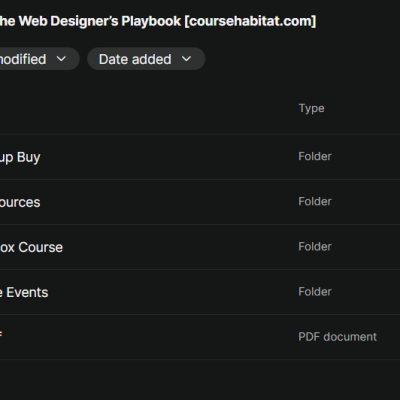This screenshot has height=400, width=400.
Task: Open the modified filter dropdown
Action: (x=39, y=59)
